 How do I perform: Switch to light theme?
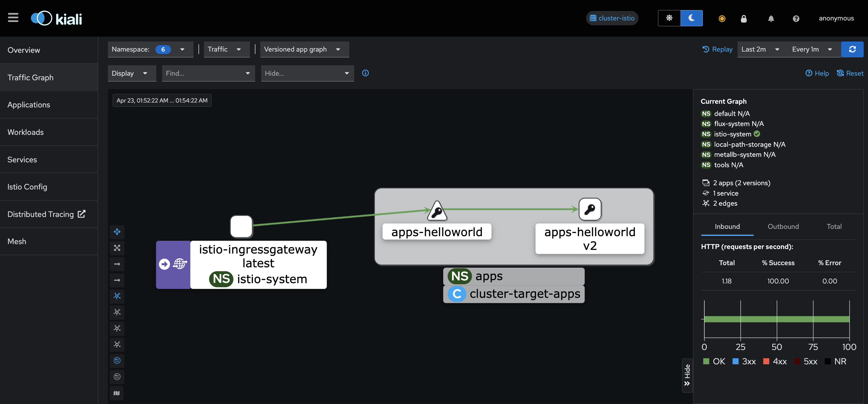click(669, 18)
